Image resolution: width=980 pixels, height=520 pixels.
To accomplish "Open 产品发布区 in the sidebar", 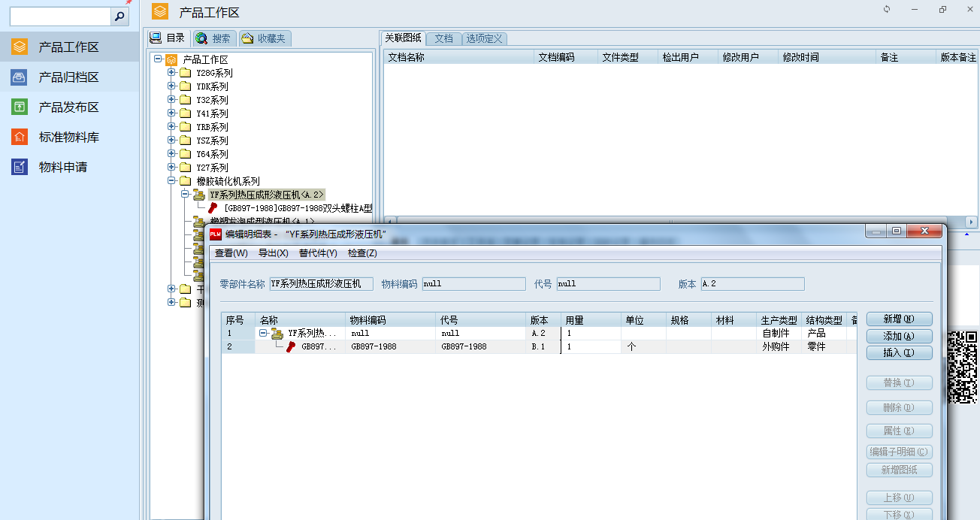I will [68, 107].
